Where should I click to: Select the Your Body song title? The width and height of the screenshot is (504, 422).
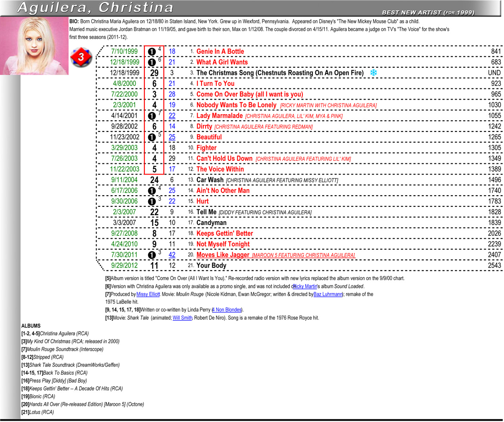212,266
